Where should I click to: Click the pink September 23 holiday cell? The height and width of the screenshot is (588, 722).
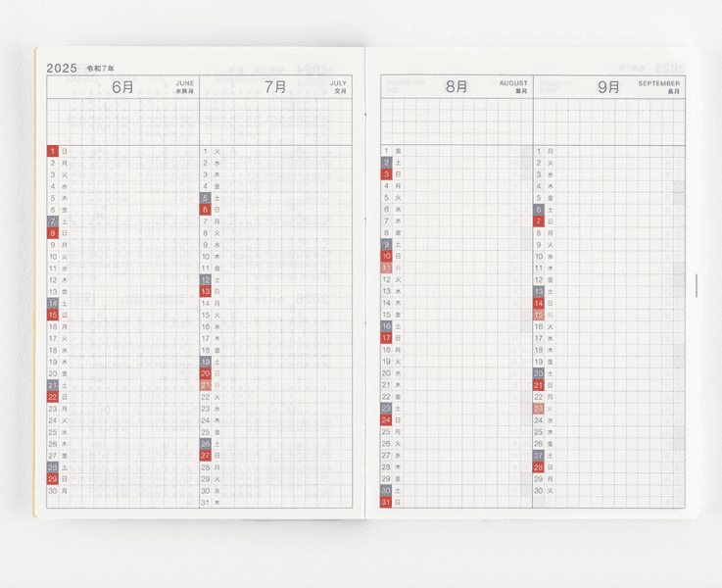click(539, 409)
